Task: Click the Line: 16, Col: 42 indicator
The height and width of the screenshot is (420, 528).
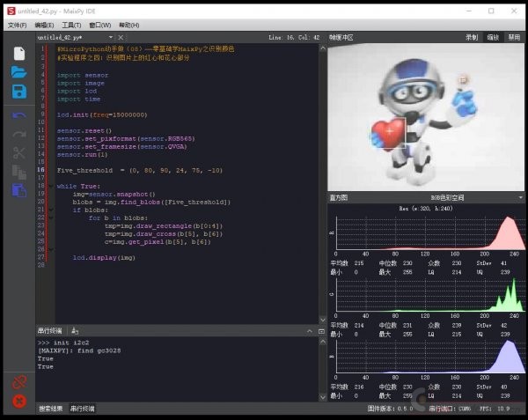Action: (294, 37)
